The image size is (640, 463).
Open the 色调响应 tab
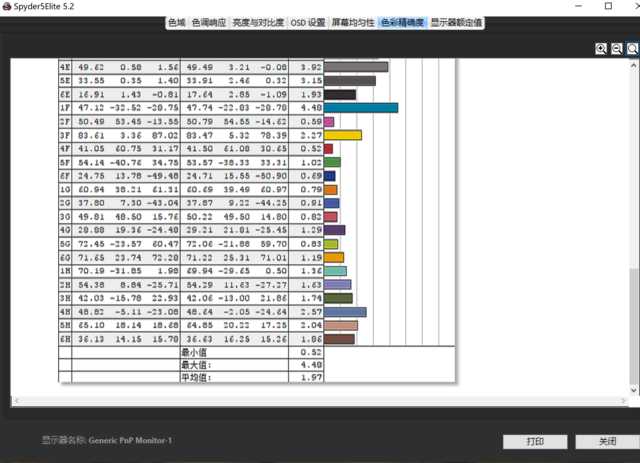click(209, 23)
